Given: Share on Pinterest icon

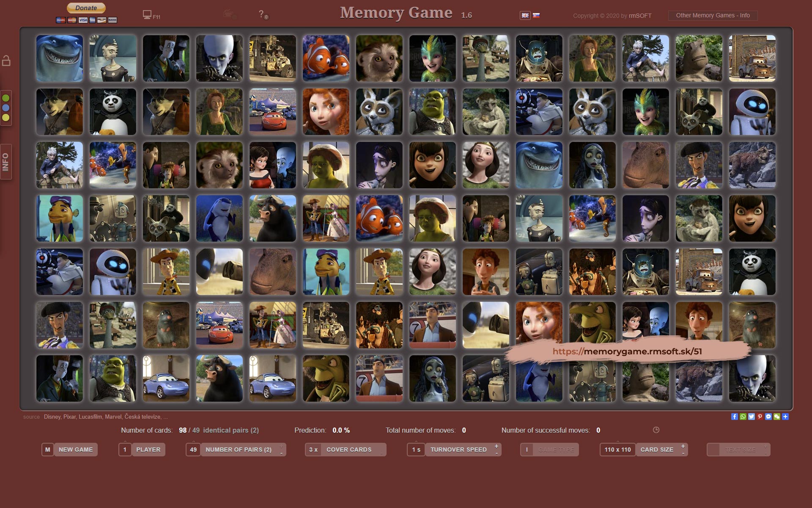Looking at the screenshot, I should (x=760, y=417).
